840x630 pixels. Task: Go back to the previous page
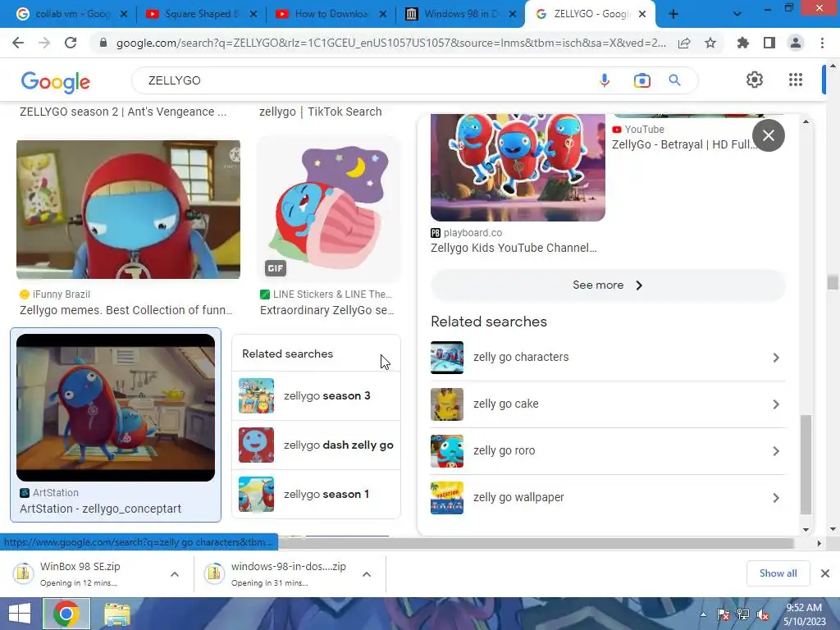pos(18,43)
